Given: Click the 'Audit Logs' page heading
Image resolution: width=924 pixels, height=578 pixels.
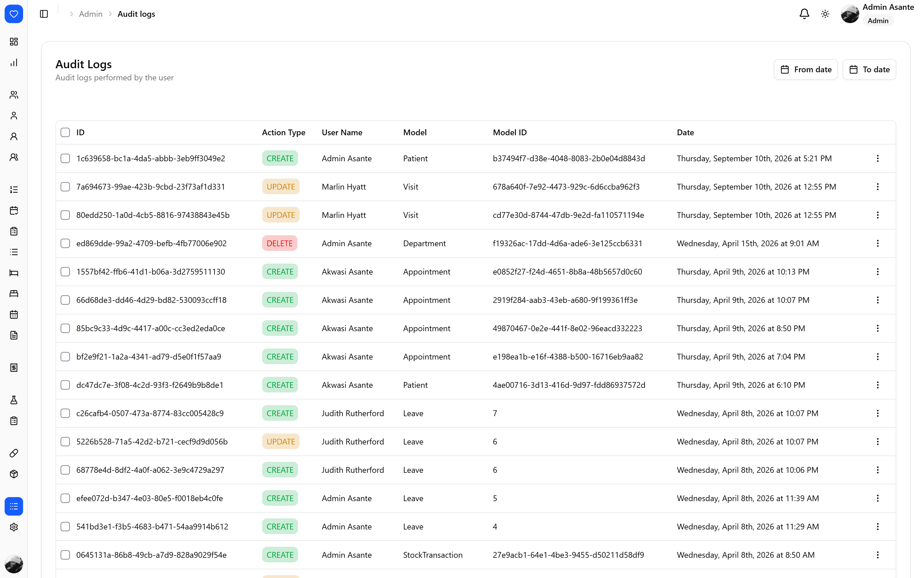Looking at the screenshot, I should 84,64.
